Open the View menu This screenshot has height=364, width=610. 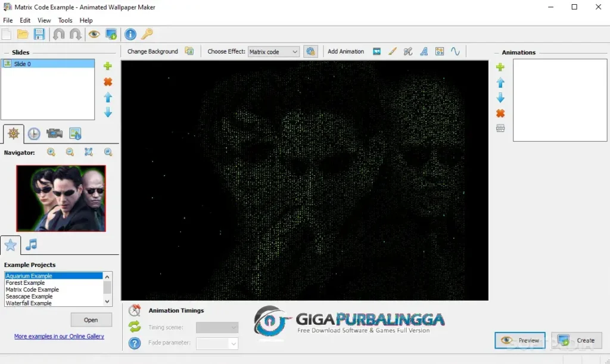pyautogui.click(x=44, y=20)
